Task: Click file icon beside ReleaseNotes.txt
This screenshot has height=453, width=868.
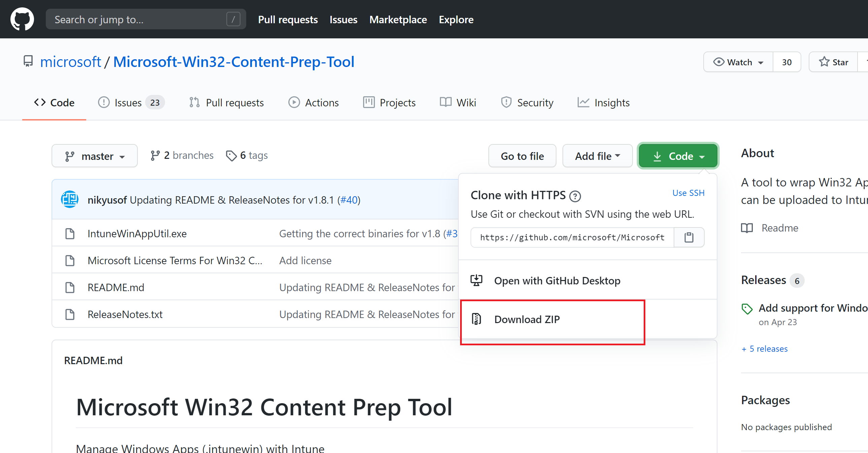Action: click(70, 314)
